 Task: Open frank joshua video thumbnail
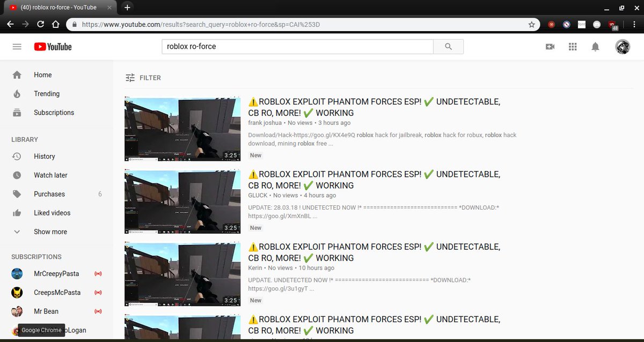(182, 129)
